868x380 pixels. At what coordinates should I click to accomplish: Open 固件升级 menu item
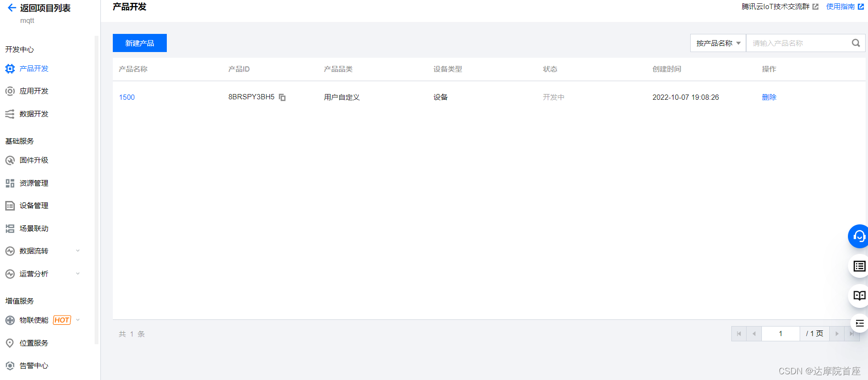(x=34, y=160)
